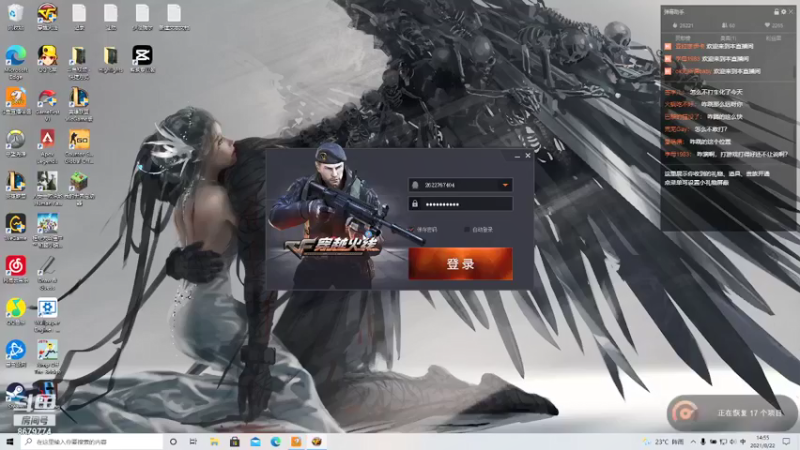800x450 pixels.
Task: Launch Apex Legends desktop shortcut
Action: click(x=47, y=139)
